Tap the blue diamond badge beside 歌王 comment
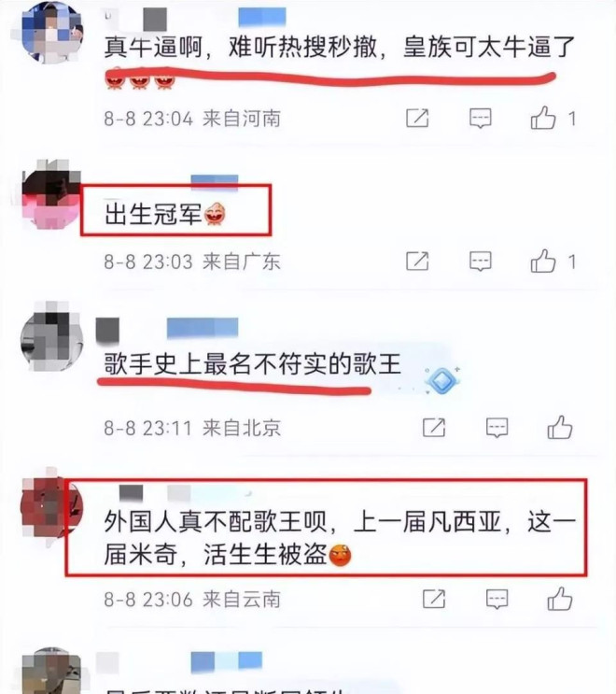The image size is (616, 694). 442,380
